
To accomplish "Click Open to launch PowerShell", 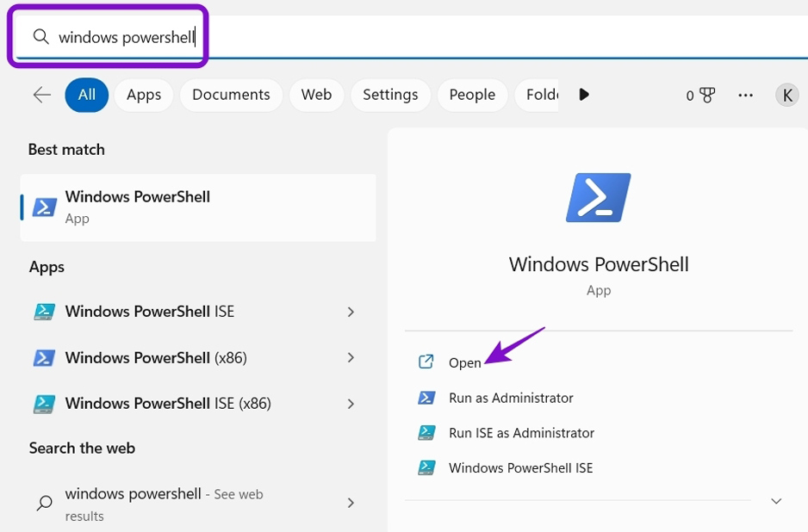I will coord(464,362).
